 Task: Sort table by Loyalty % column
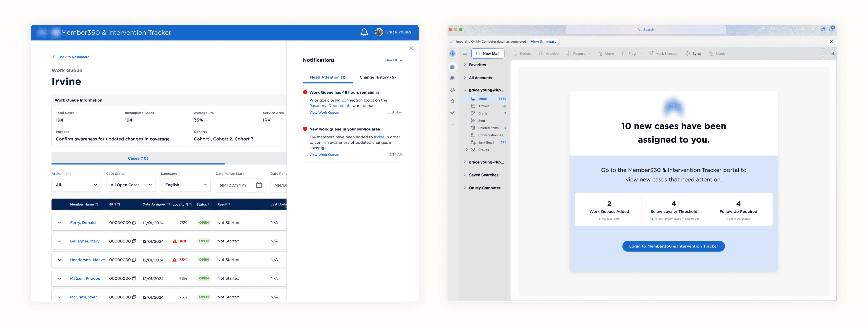click(x=182, y=204)
